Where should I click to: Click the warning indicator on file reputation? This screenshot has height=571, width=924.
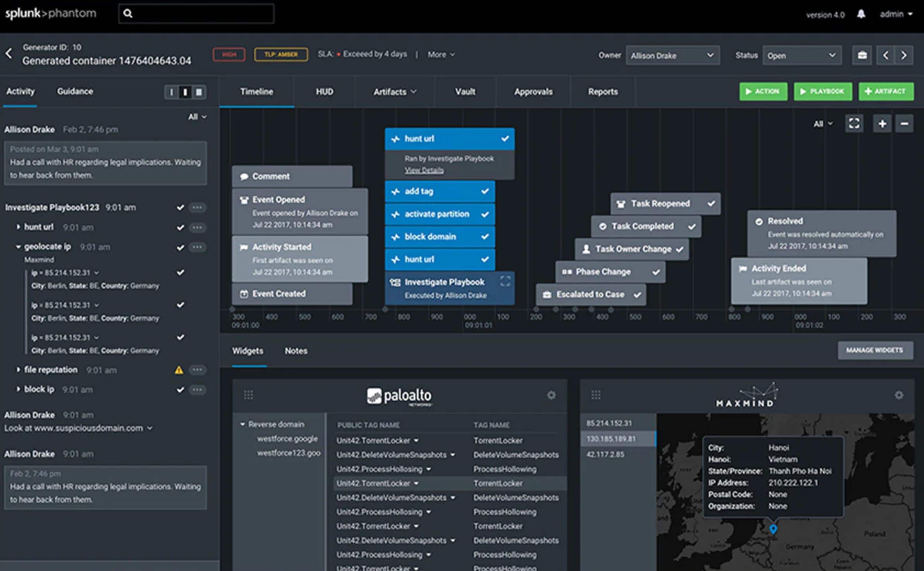pos(179,370)
